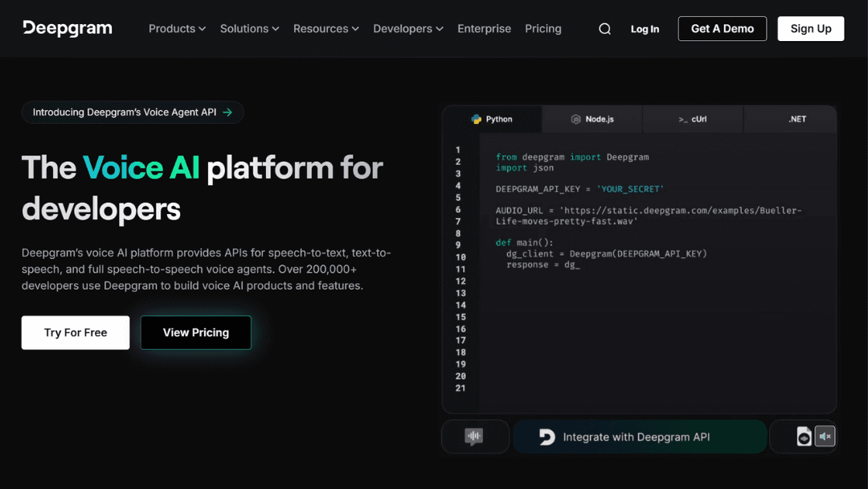Image resolution: width=868 pixels, height=489 pixels.
Task: Select the cUrl code tab
Action: [x=692, y=119]
